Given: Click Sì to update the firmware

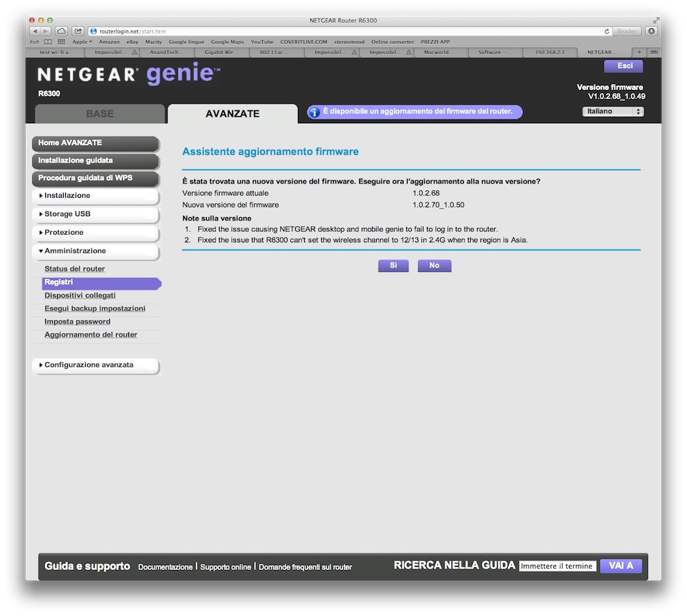Looking at the screenshot, I should tap(393, 265).
